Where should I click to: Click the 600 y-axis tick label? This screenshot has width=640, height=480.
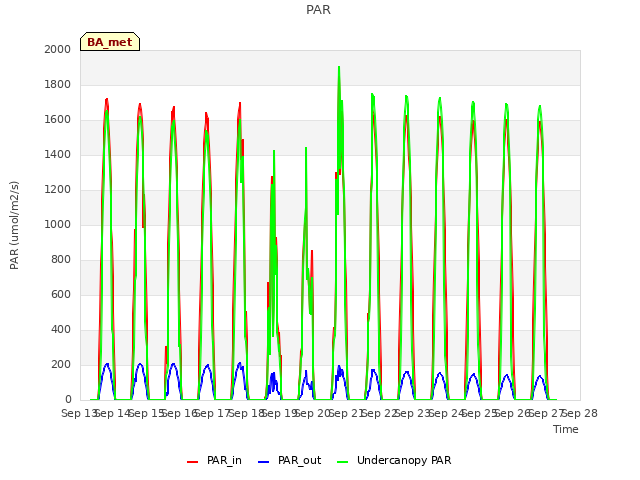point(61,294)
